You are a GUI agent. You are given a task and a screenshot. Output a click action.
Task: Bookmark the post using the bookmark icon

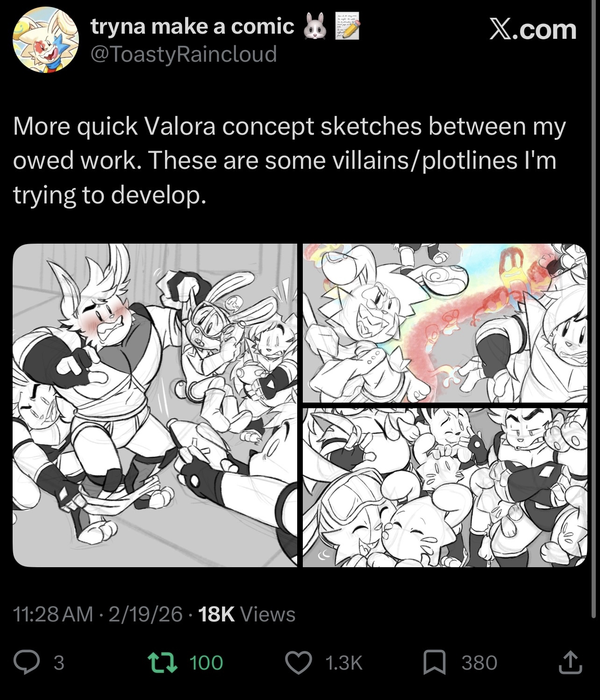434,663
